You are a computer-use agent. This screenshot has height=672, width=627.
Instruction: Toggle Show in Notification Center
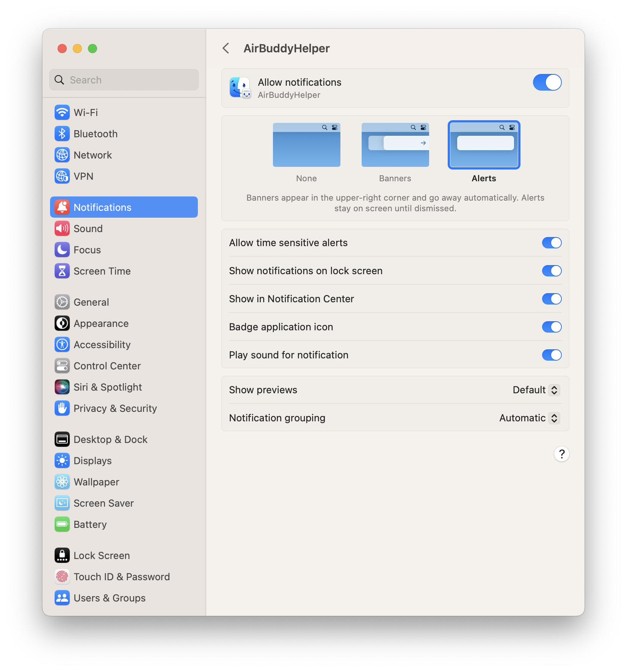(x=552, y=299)
